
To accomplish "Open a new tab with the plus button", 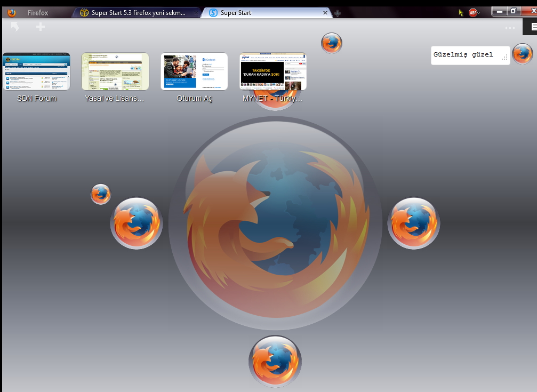I will [x=338, y=13].
